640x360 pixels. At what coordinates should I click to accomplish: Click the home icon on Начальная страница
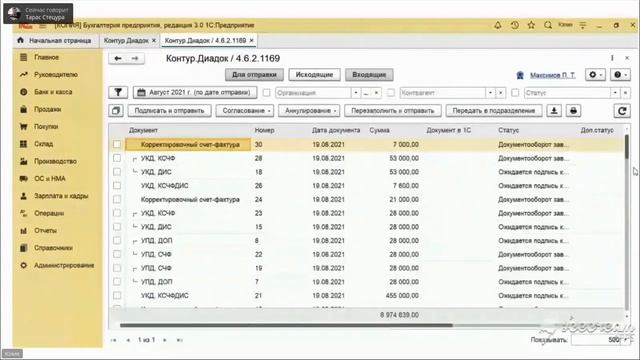[x=20, y=40]
